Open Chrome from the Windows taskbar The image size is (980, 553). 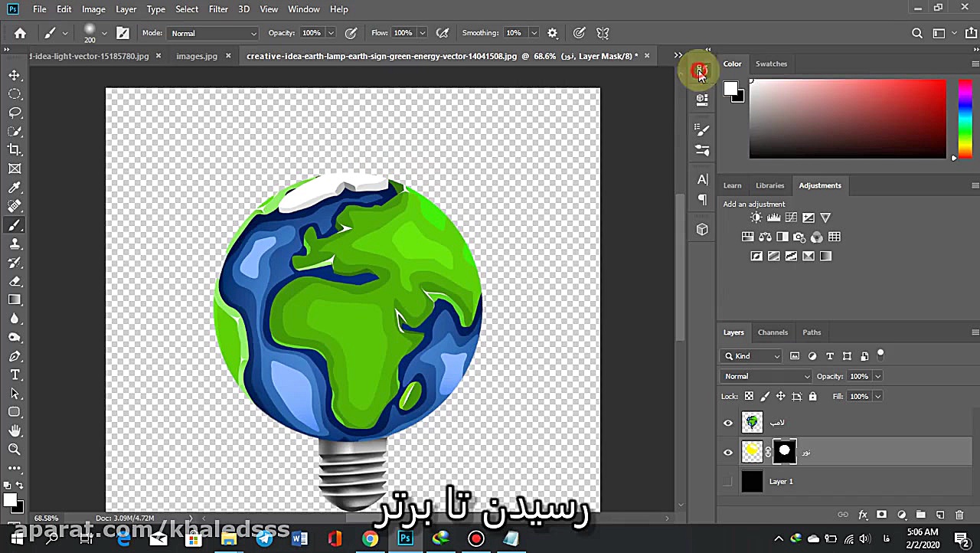click(370, 538)
